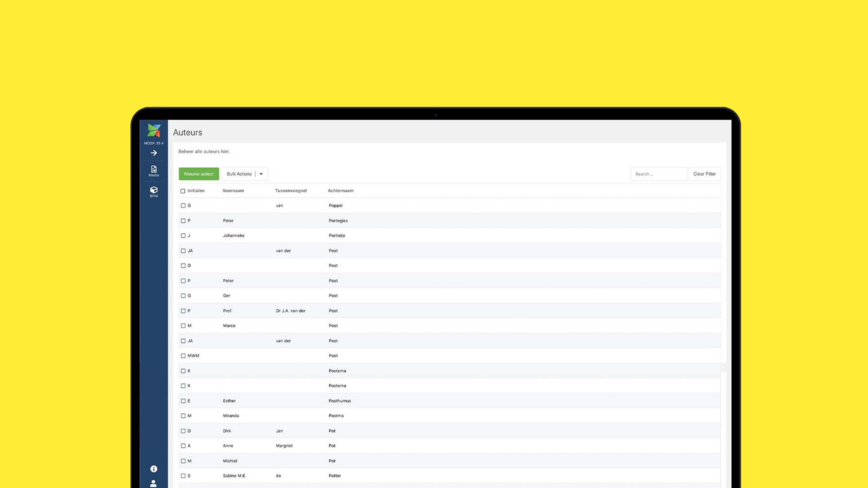
Task: Click the Clear Filter button
Action: pyautogui.click(x=704, y=174)
